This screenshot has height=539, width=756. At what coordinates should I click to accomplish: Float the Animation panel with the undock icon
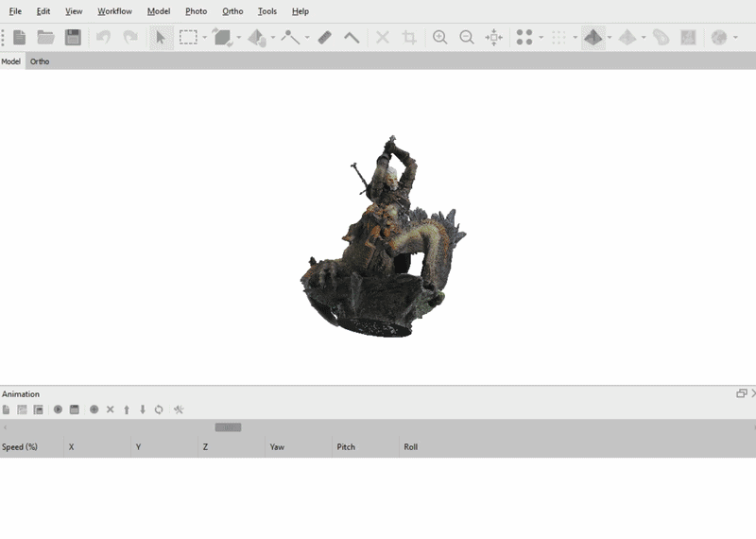click(742, 393)
